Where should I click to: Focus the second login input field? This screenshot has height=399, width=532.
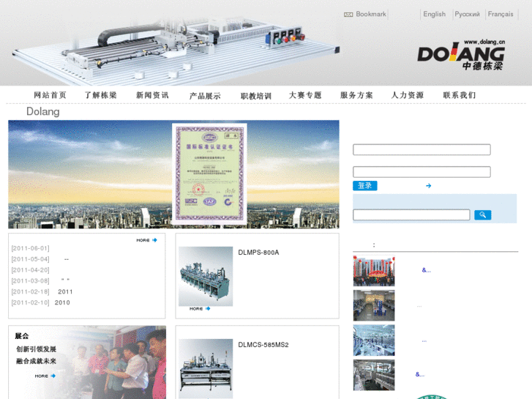[x=422, y=172]
